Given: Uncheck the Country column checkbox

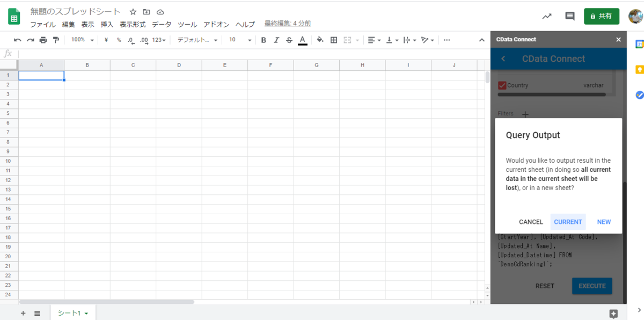Looking at the screenshot, I should pyautogui.click(x=501, y=85).
